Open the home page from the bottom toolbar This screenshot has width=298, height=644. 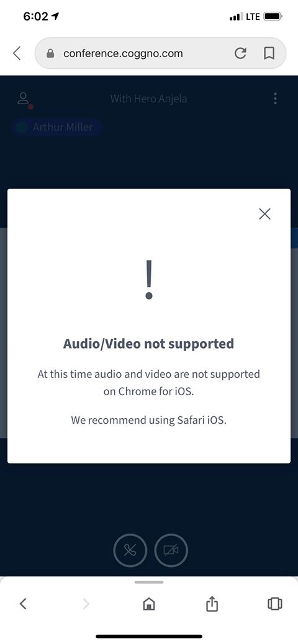pyautogui.click(x=149, y=603)
